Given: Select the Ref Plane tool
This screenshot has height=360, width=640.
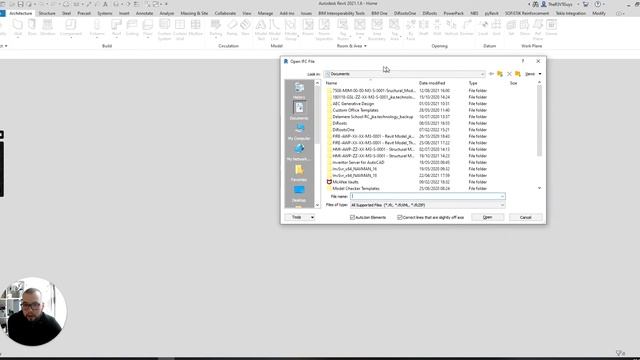Looking at the screenshot, I should coord(538,29).
